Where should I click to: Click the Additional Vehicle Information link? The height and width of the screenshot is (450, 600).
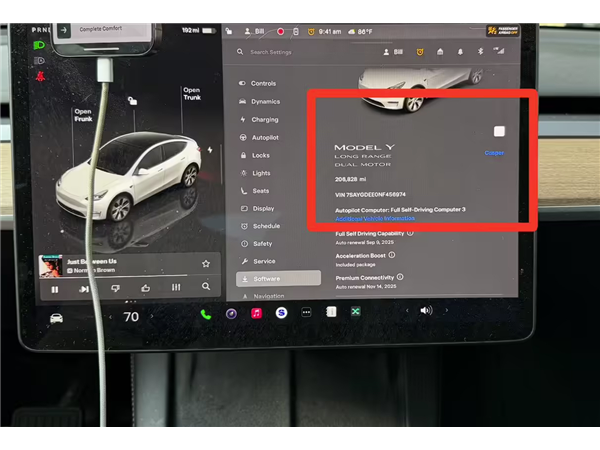click(375, 218)
